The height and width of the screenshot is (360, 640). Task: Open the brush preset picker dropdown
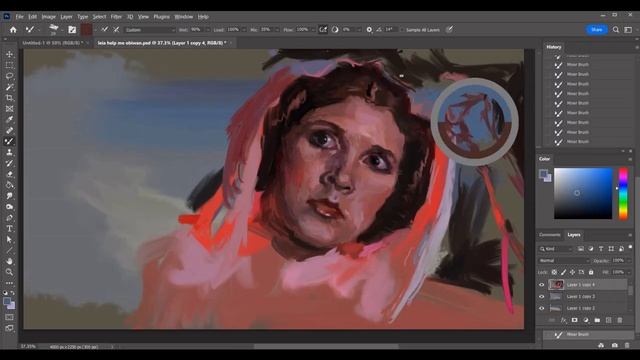click(x=62, y=30)
